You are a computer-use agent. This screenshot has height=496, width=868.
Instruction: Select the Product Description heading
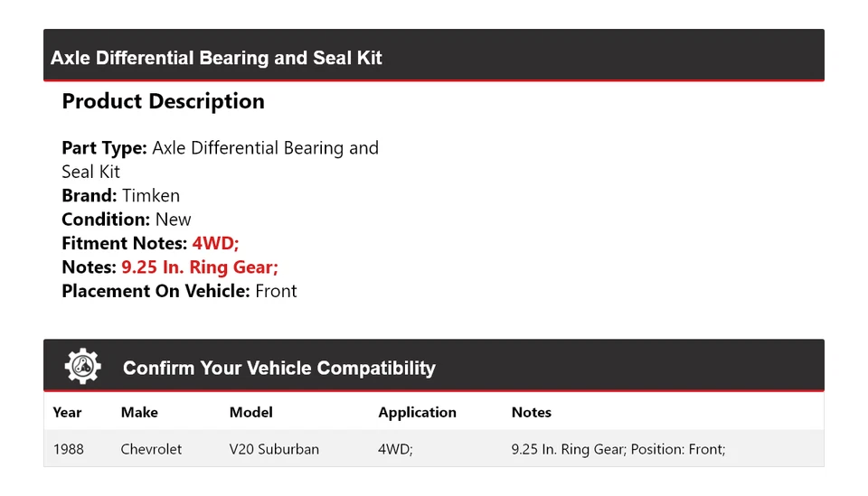163,101
